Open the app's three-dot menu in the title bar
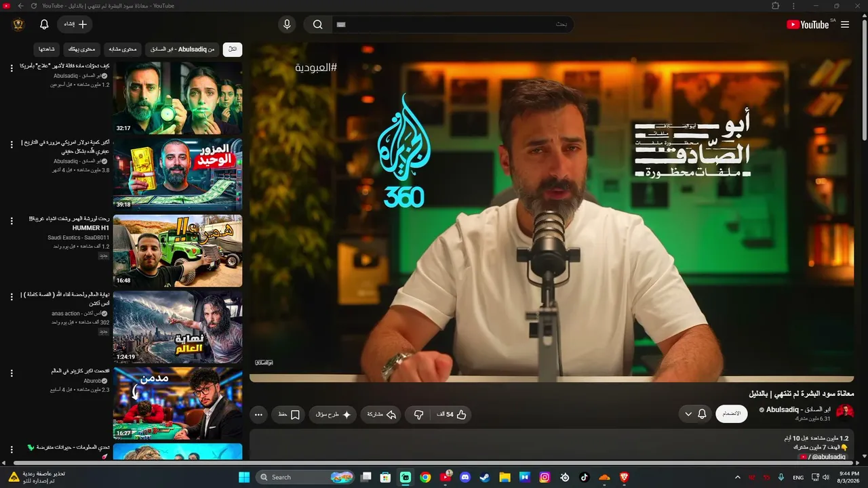The image size is (868, 488). click(x=794, y=5)
